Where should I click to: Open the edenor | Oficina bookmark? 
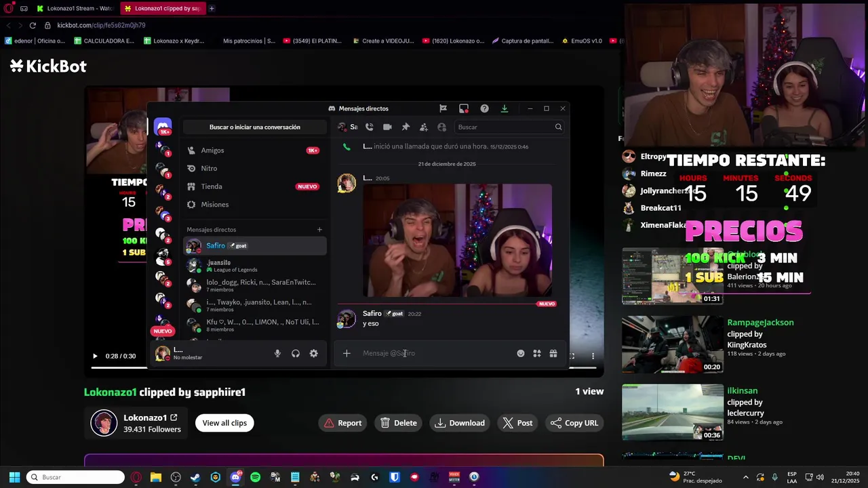35,41
